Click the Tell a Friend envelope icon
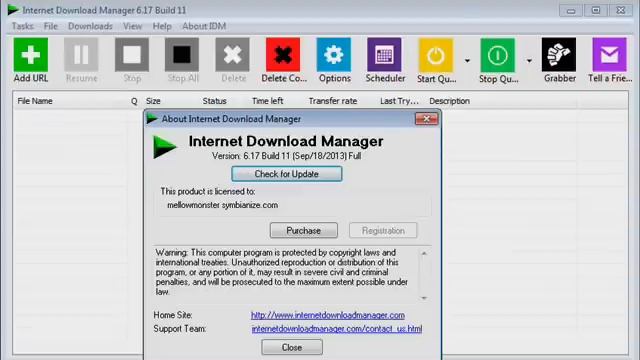Screen dimensions: 640x360 pyautogui.click(x=609, y=55)
